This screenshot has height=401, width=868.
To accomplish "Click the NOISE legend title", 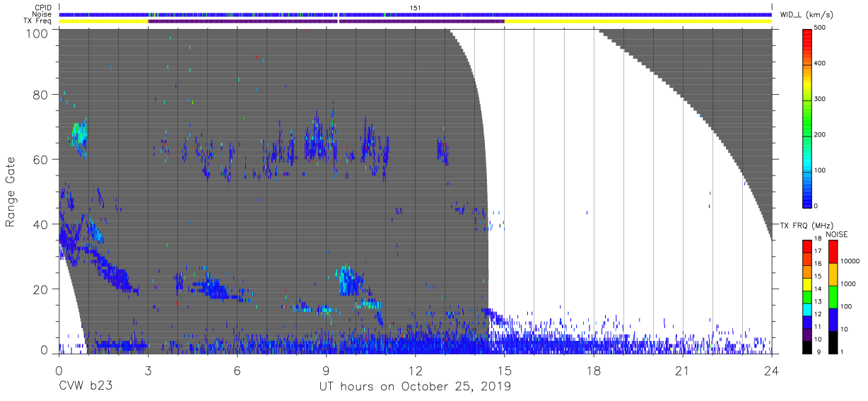I will 836,234.
